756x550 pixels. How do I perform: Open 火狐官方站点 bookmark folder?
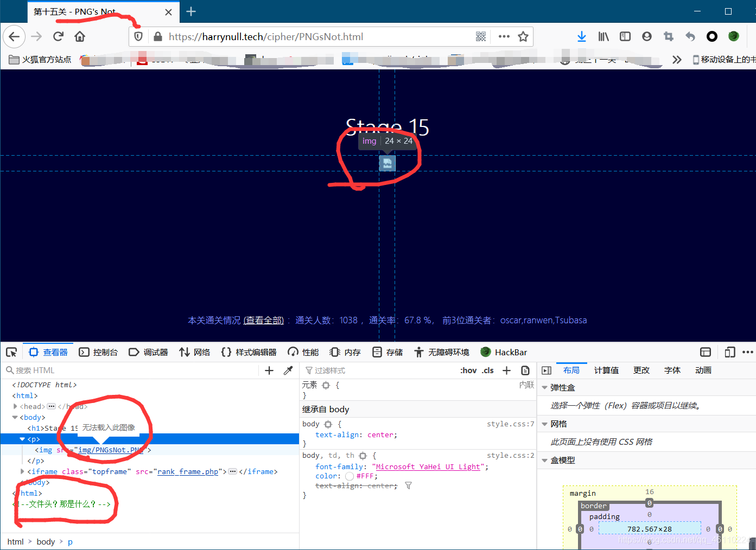40,60
